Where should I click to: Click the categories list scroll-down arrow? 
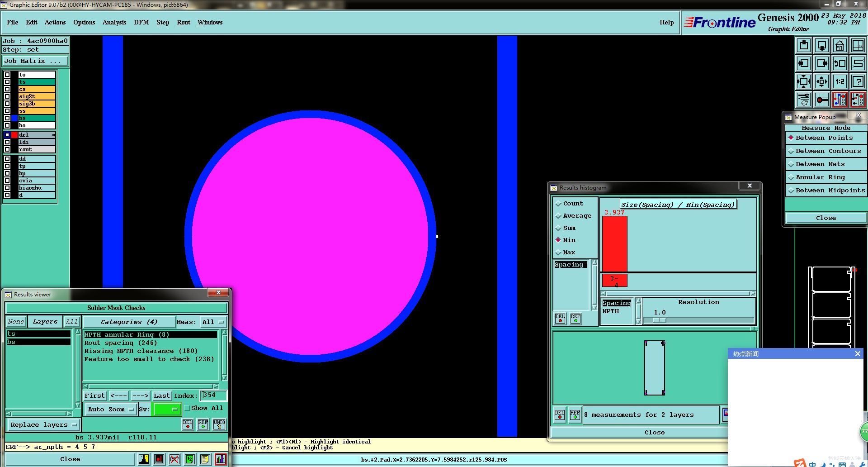coord(224,377)
